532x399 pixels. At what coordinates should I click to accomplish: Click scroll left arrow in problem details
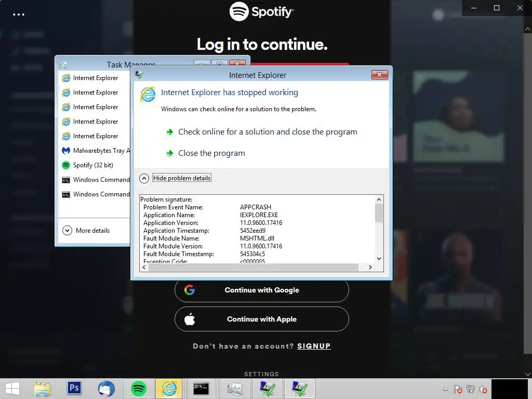tap(144, 268)
